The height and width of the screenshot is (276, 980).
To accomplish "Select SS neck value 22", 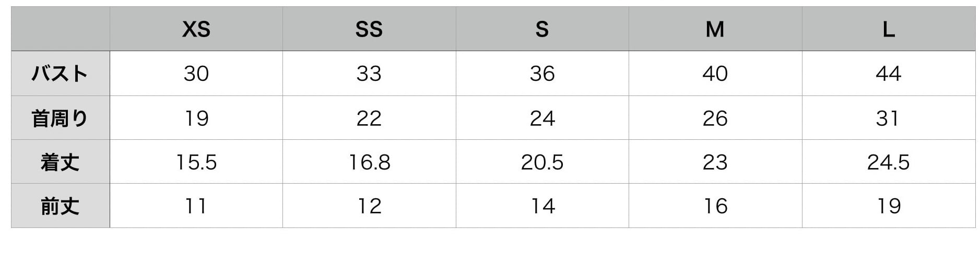I will tap(369, 118).
